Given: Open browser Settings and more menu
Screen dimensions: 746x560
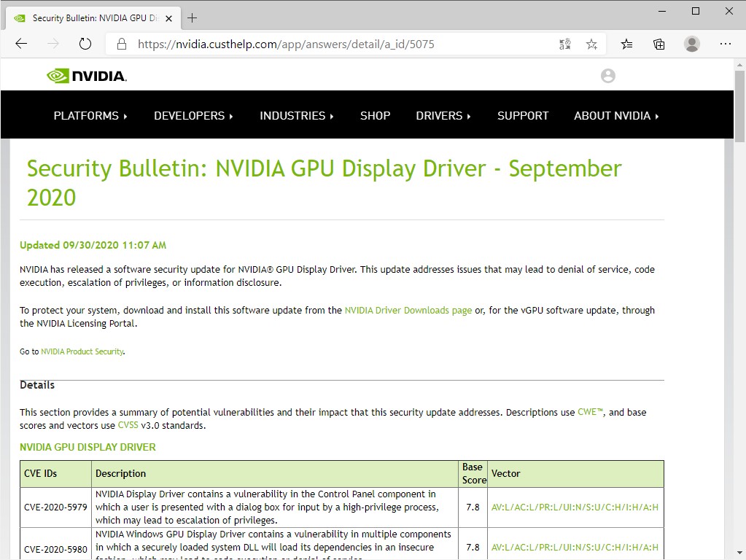Looking at the screenshot, I should (x=725, y=44).
